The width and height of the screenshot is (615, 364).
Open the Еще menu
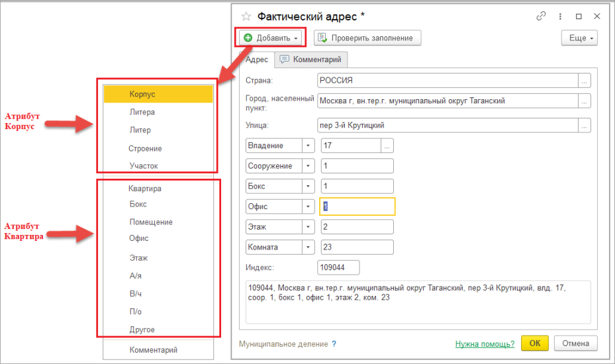pyautogui.click(x=579, y=38)
